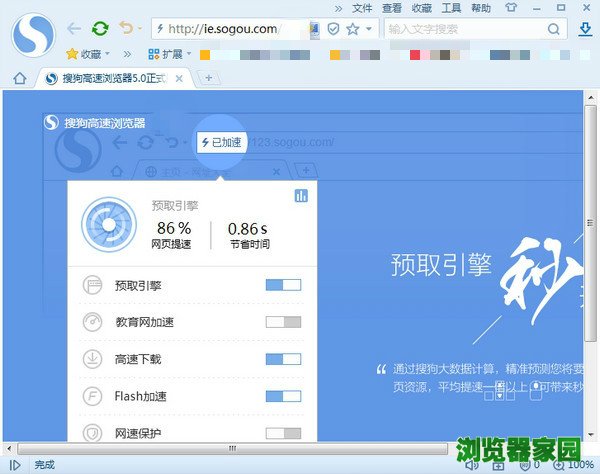The height and width of the screenshot is (474, 600).
Task: Toggle the 预取引擎 switch
Action: [283, 285]
